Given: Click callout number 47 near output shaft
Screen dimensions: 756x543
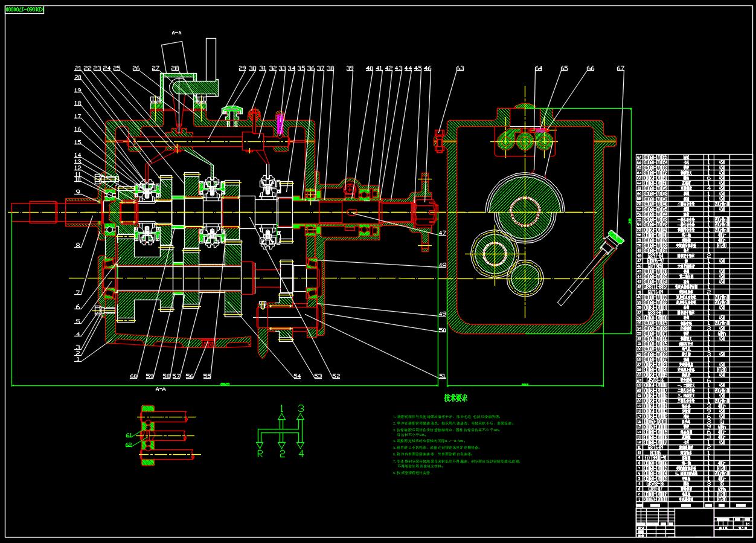Looking at the screenshot, I should coord(443,233).
